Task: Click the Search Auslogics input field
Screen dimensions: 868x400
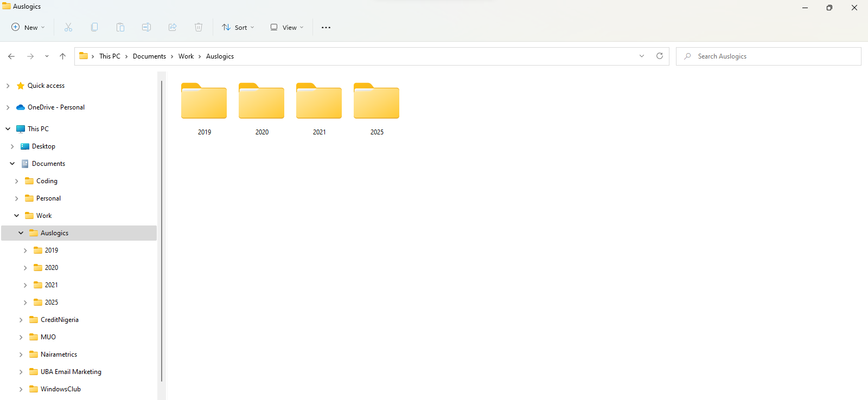Action: tap(769, 56)
